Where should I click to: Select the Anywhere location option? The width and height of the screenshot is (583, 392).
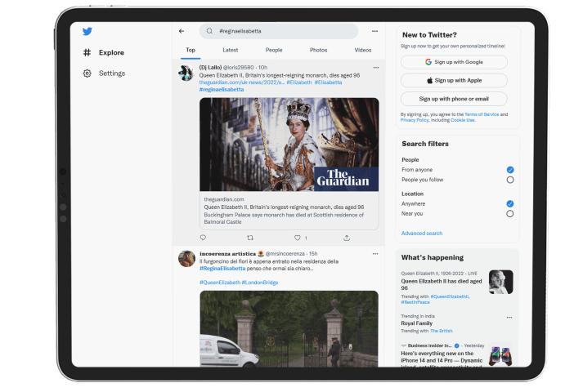tap(509, 203)
